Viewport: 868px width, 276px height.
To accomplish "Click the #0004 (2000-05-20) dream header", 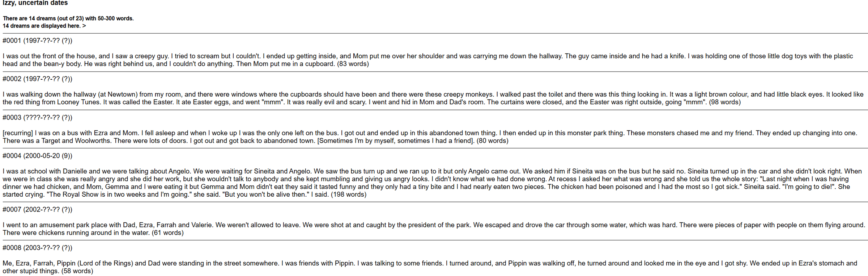I will pos(37,156).
